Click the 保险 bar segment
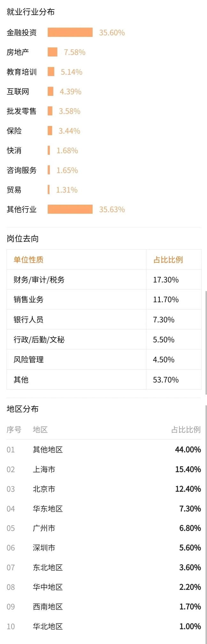Viewport: 207px width, 644px height. [x=50, y=131]
